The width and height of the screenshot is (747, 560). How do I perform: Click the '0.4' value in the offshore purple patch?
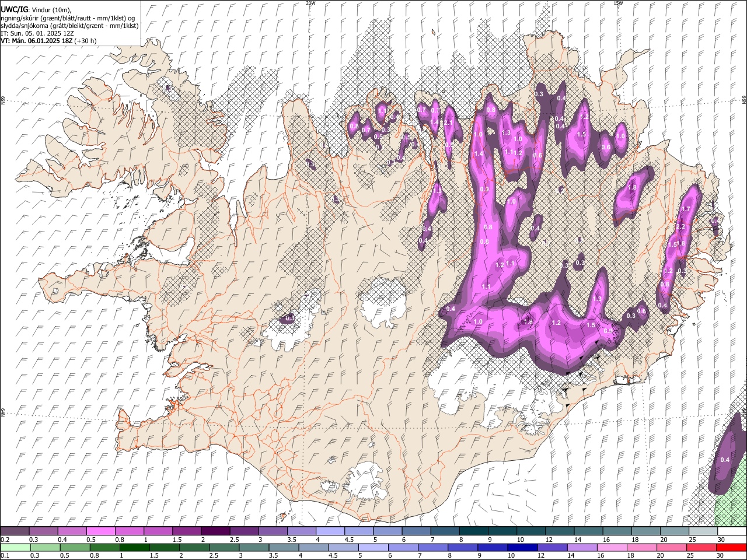tap(725, 460)
